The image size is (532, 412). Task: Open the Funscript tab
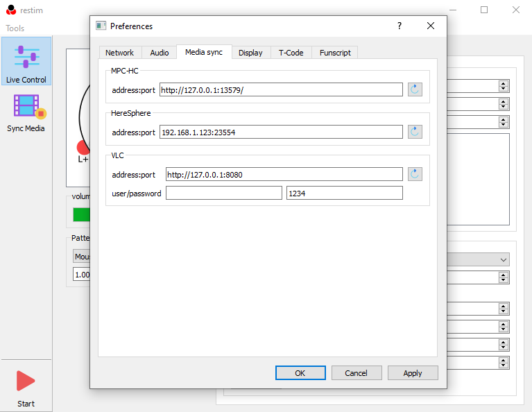click(335, 53)
